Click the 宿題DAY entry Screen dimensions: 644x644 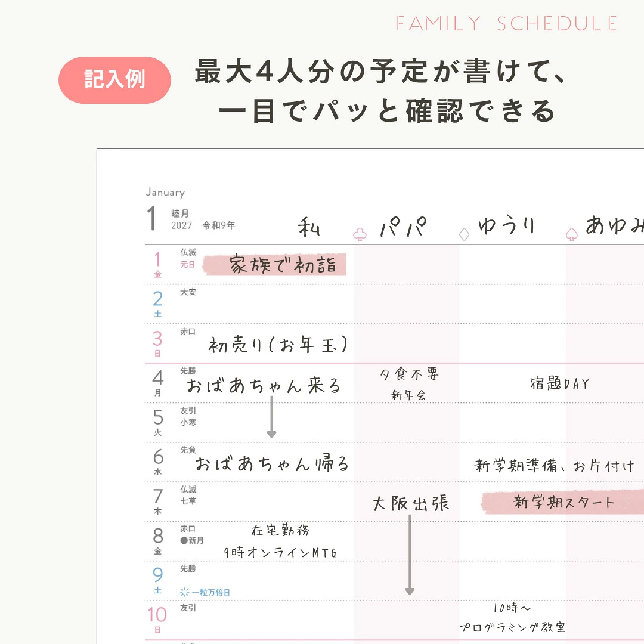[x=560, y=383]
